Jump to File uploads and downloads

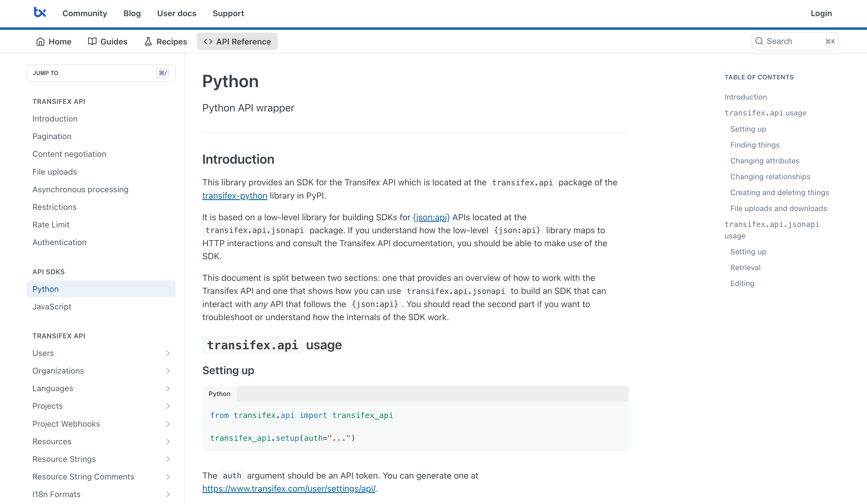[x=778, y=208]
